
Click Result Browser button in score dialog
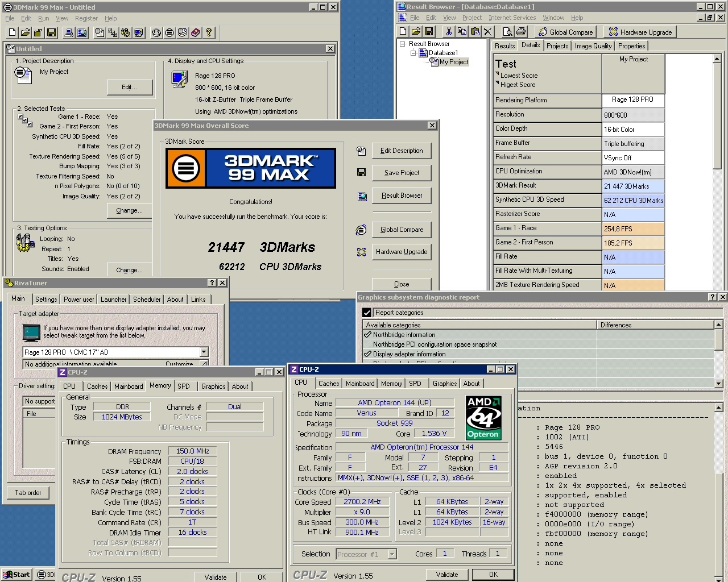tap(402, 196)
